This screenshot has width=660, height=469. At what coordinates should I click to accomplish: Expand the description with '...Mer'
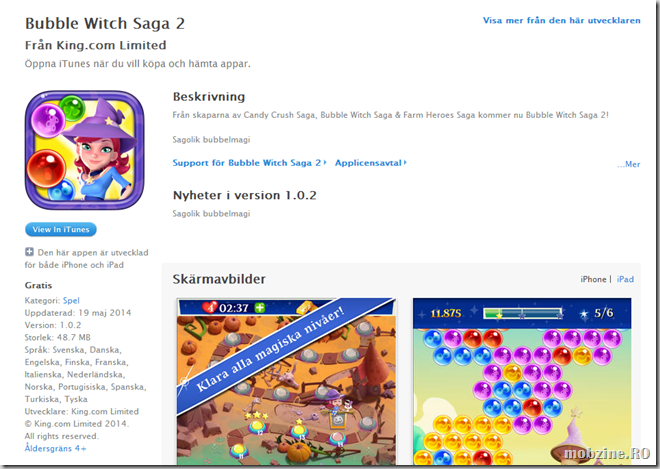pyautogui.click(x=628, y=164)
